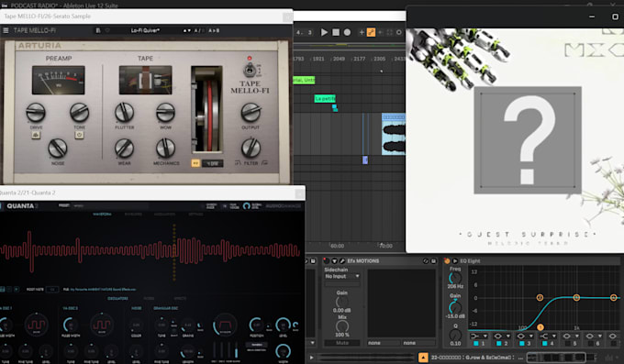This screenshot has height=364, width=624.
Task: Toggle the button under the Drive knob
Action: coord(36,136)
